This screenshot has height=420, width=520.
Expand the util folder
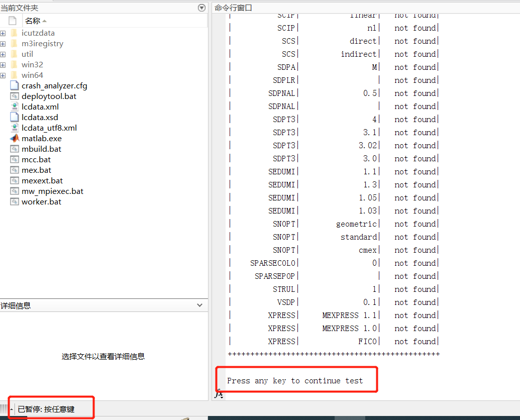pos(4,54)
